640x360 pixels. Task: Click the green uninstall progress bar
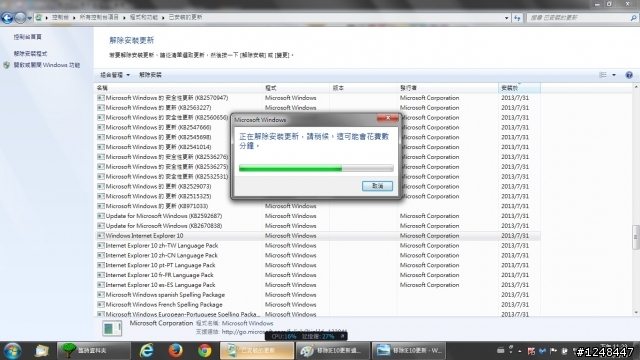[x=316, y=168]
